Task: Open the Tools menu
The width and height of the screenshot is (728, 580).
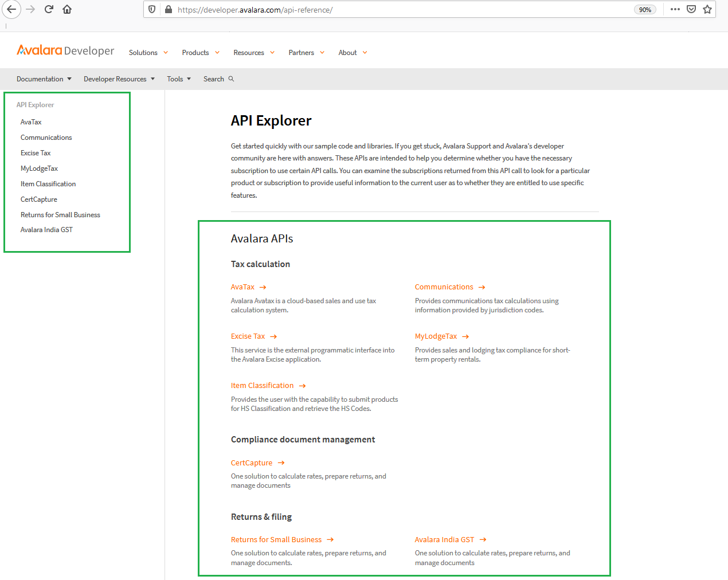Action: pos(178,79)
